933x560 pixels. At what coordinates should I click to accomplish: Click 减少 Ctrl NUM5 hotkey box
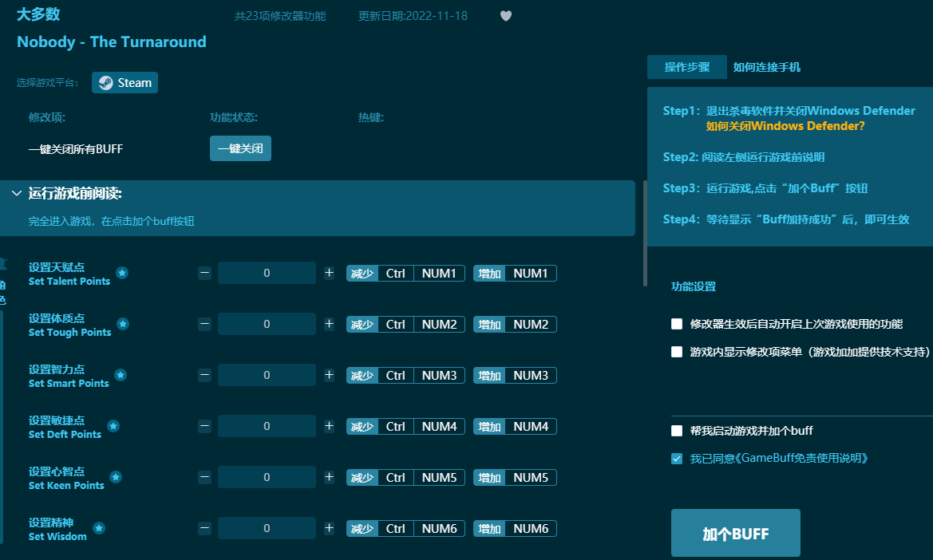(405, 478)
